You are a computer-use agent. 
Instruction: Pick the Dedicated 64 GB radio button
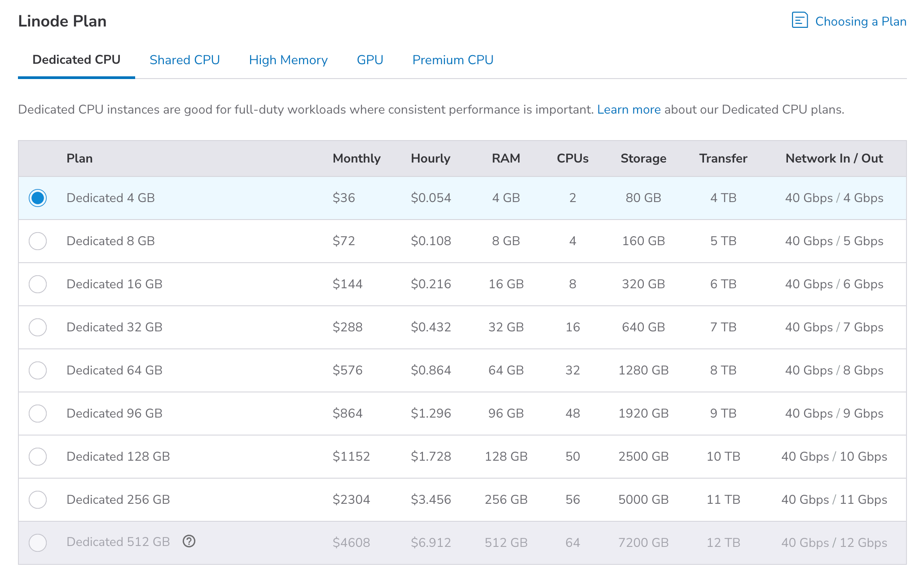click(38, 370)
